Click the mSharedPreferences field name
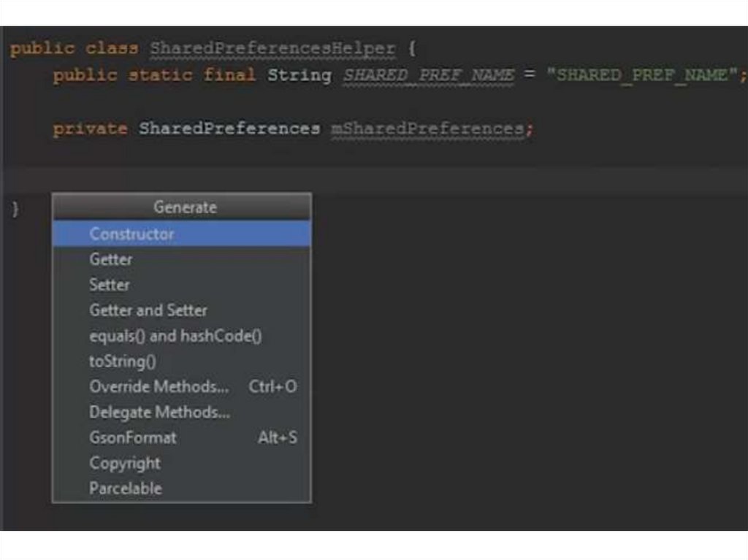This screenshot has height=560, width=748. (427, 129)
